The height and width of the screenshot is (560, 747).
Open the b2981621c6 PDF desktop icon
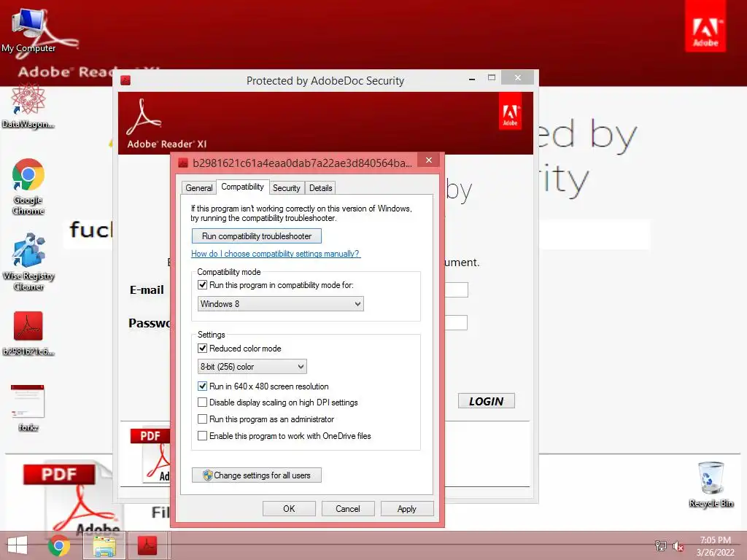[x=28, y=333]
